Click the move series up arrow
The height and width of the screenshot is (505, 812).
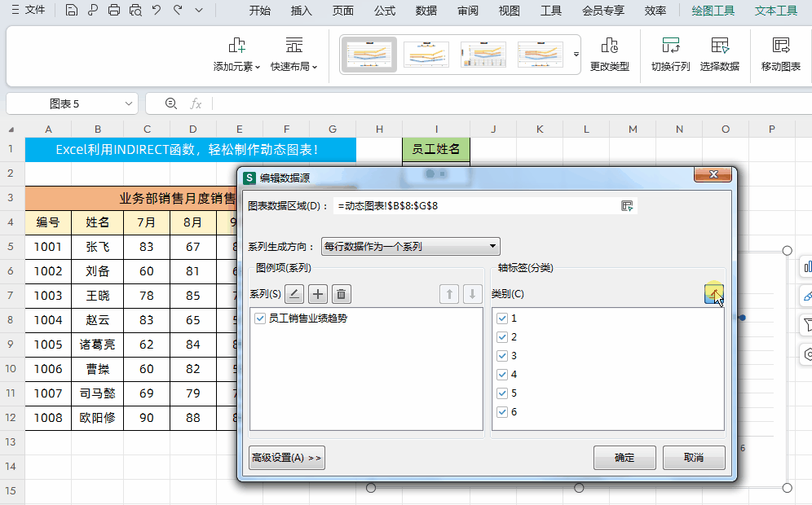449,294
